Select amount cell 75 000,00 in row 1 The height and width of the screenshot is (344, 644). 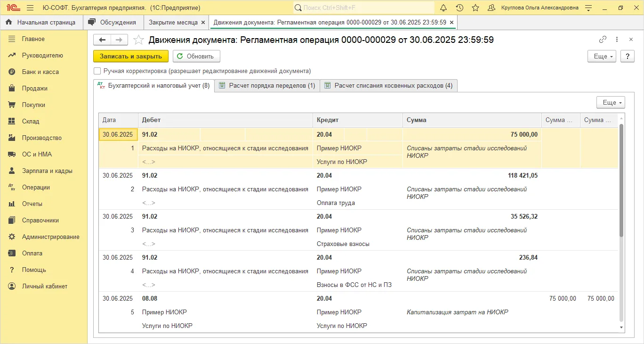[x=472, y=135]
